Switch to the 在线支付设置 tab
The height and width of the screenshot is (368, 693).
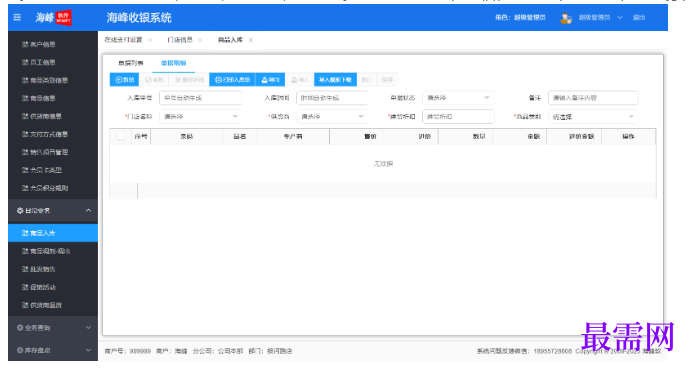[123, 40]
